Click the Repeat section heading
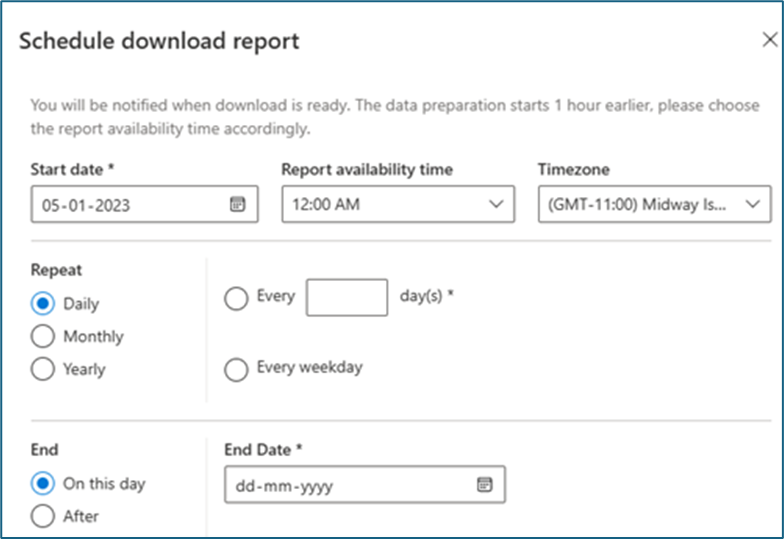Image resolution: width=784 pixels, height=539 pixels. coord(56,270)
